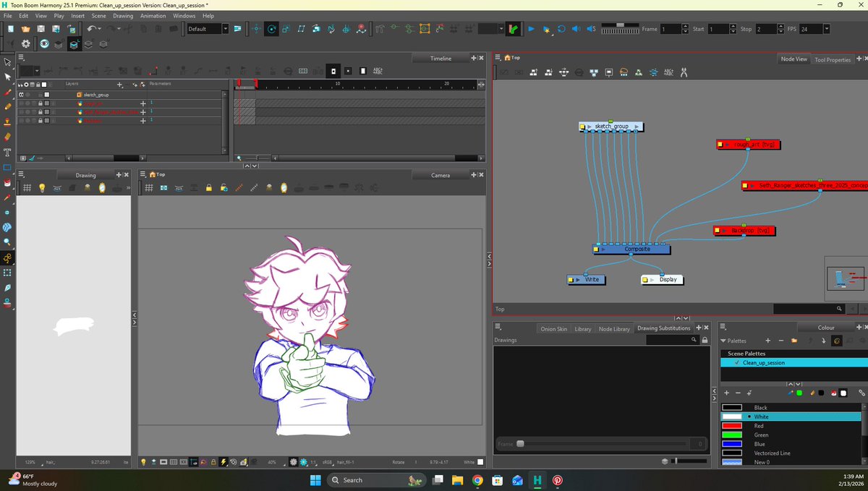The width and height of the screenshot is (868, 491).
Task: Click the remove palette minus icon
Action: [x=781, y=341]
